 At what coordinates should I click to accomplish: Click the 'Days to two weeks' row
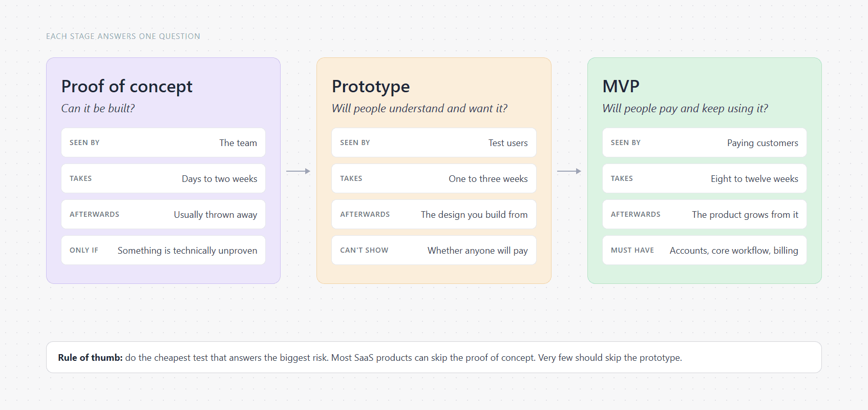point(163,178)
